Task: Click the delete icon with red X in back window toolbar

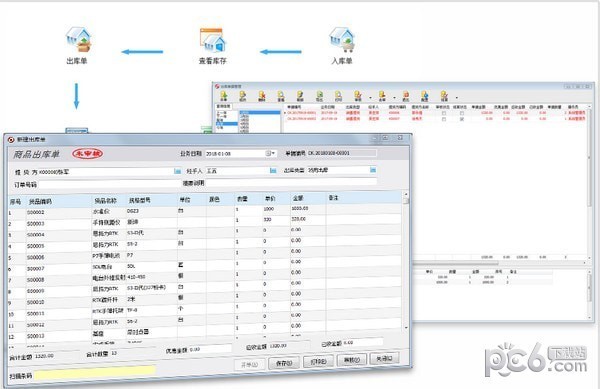Action: click(262, 96)
